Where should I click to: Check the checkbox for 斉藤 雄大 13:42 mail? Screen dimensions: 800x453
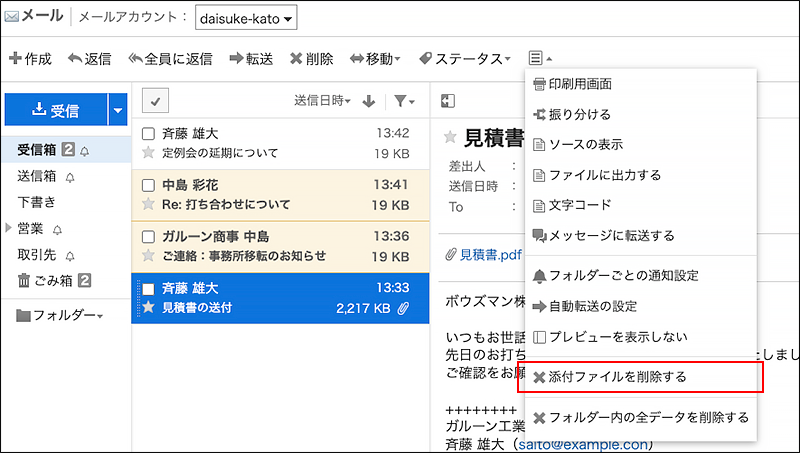click(x=148, y=133)
